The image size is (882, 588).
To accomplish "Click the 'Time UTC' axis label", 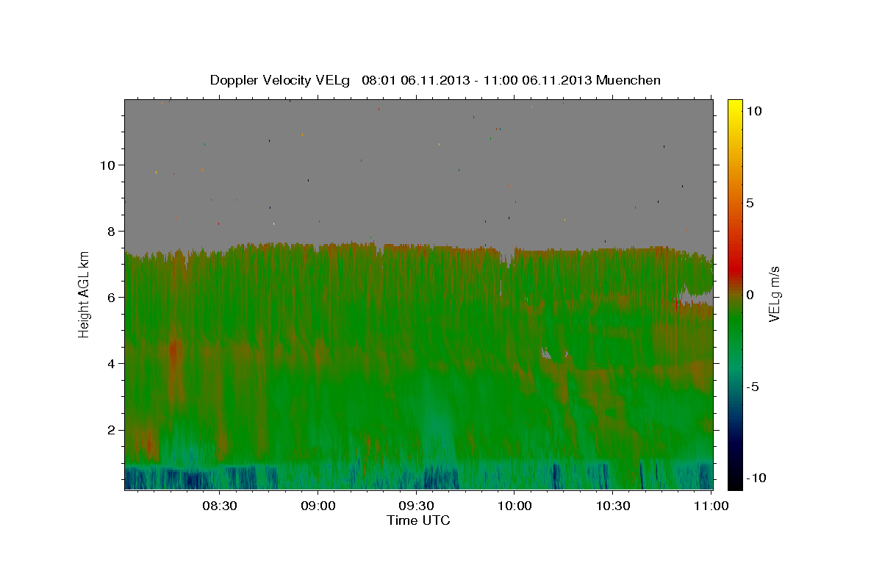I will 418,520.
